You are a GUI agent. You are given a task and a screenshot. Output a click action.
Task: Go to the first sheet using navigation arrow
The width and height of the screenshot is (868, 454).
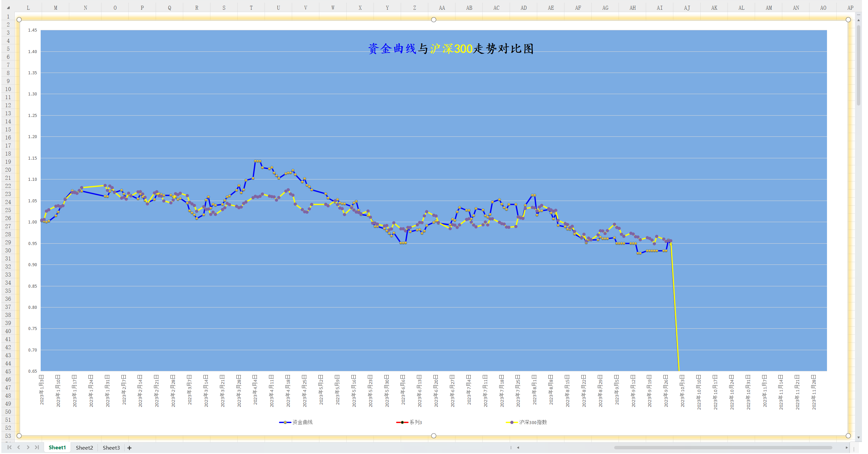(9, 447)
